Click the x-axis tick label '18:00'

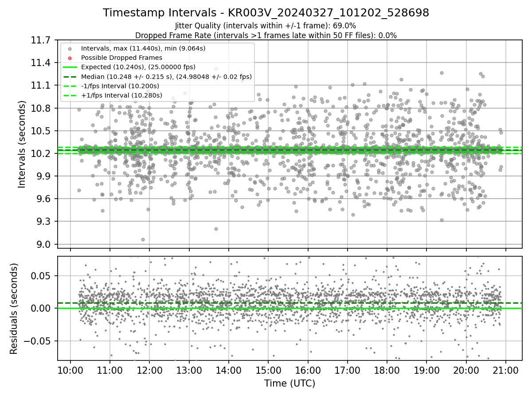click(x=387, y=370)
